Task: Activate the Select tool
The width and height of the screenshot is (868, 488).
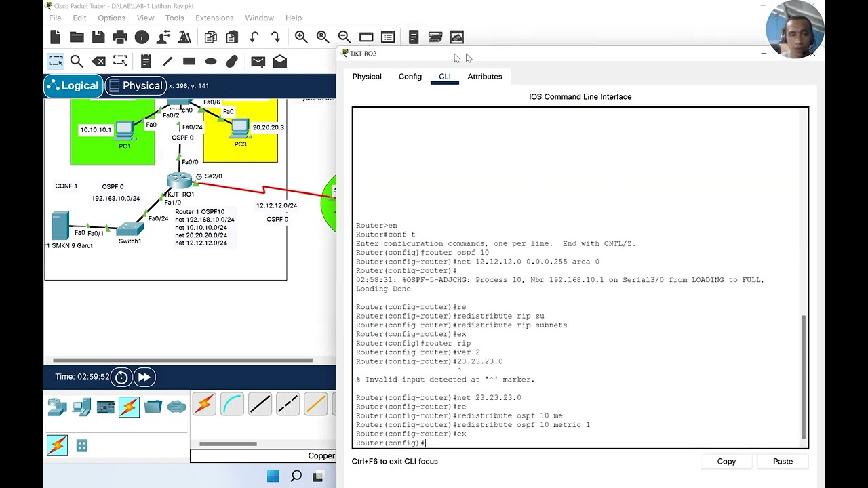Action: click(56, 62)
